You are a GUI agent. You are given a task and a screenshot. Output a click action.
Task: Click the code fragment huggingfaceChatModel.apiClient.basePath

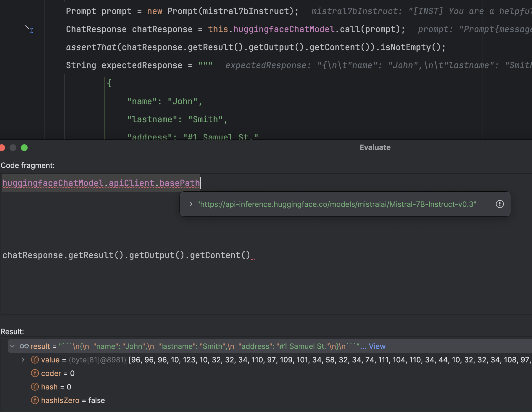point(101,183)
